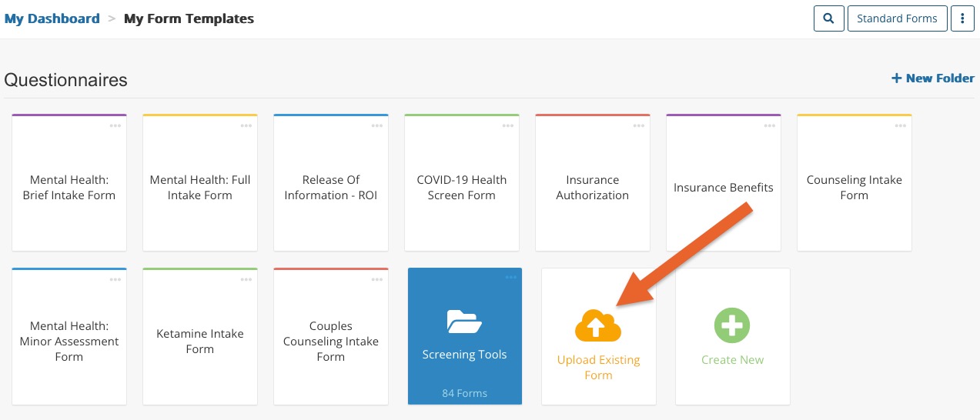Screen dimensions: 980x420
Task: Open ellipsis menu on Release Of Information - ROI
Action: tap(377, 125)
